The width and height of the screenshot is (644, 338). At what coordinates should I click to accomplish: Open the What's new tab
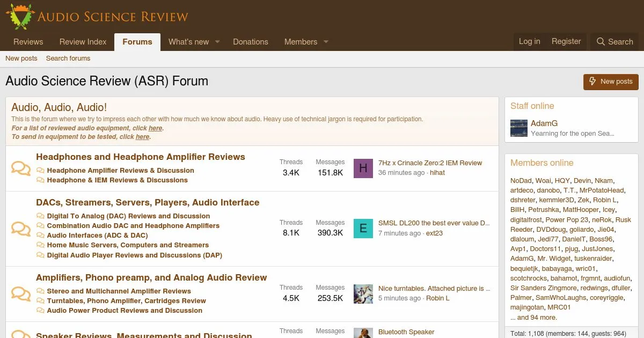click(x=189, y=42)
